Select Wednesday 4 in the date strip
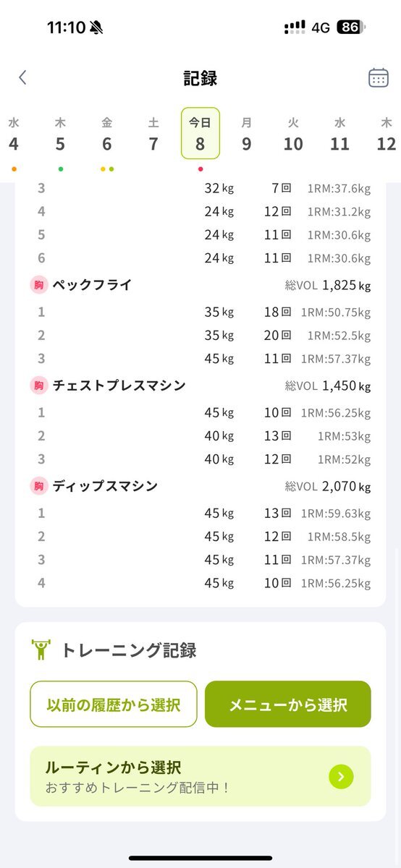This screenshot has height=868, width=401. [14, 135]
